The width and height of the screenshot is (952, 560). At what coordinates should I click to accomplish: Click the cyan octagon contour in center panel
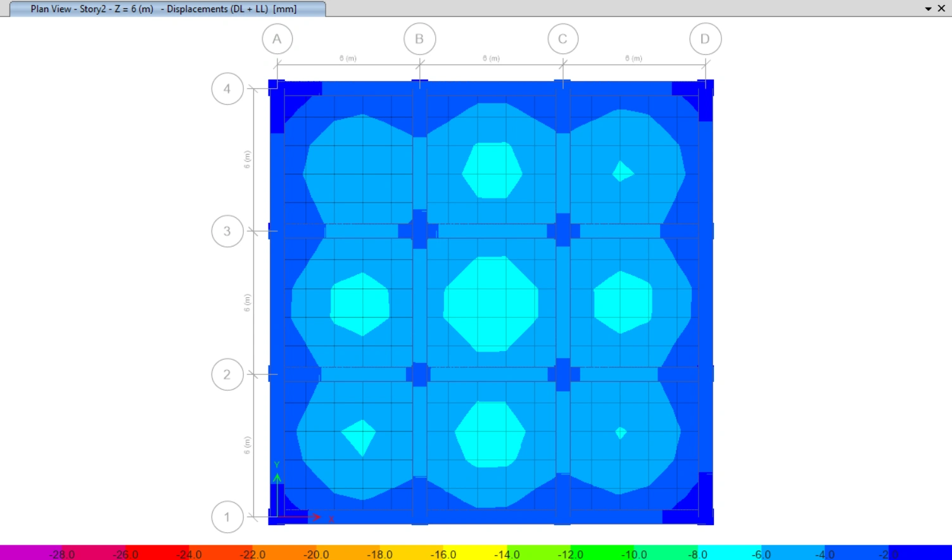[491, 303]
